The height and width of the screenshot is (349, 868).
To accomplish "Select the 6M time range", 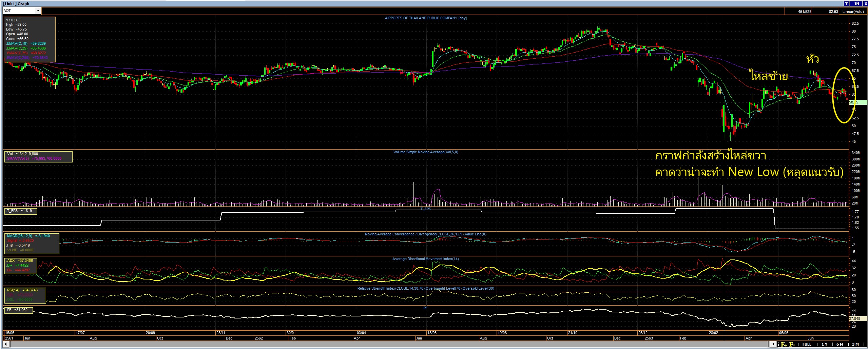I will 840,344.
